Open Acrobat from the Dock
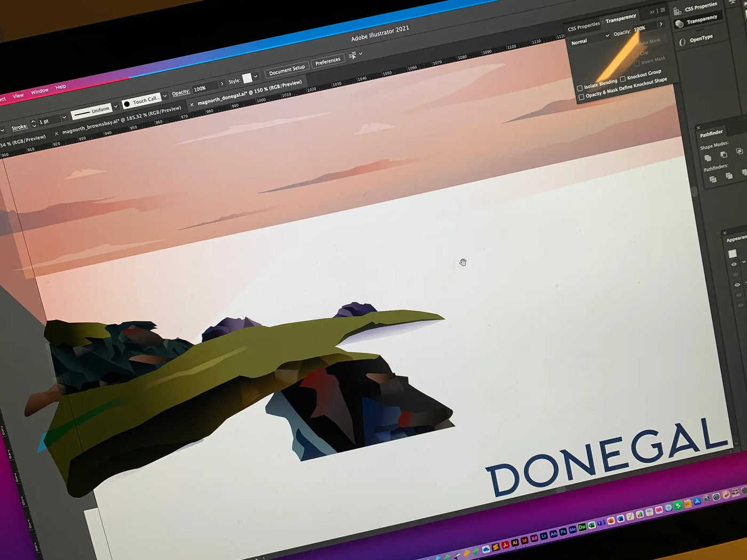The width and height of the screenshot is (747, 560). point(505,545)
